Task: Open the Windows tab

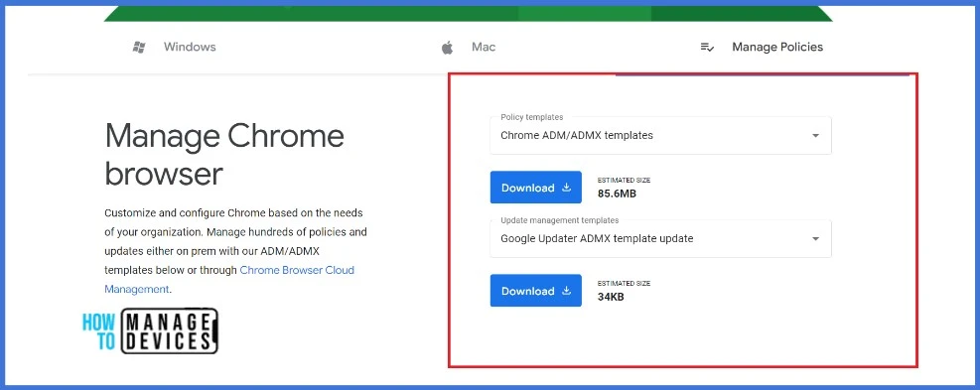Action: (190, 47)
